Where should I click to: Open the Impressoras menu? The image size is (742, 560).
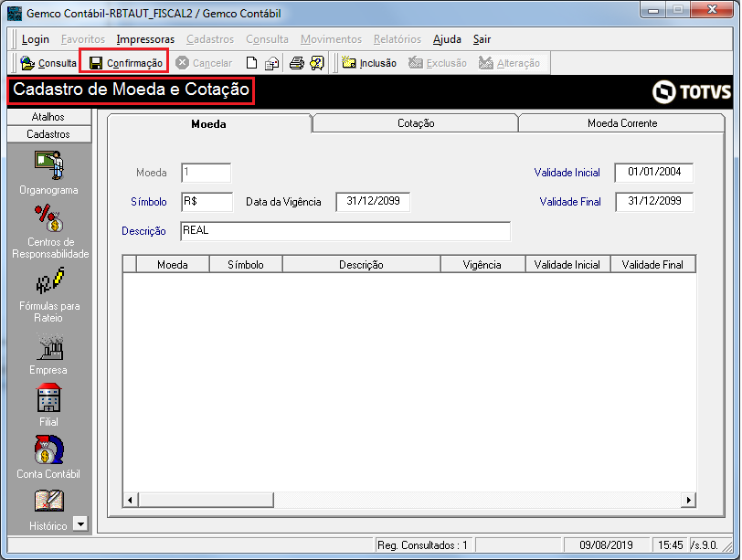[x=146, y=39]
